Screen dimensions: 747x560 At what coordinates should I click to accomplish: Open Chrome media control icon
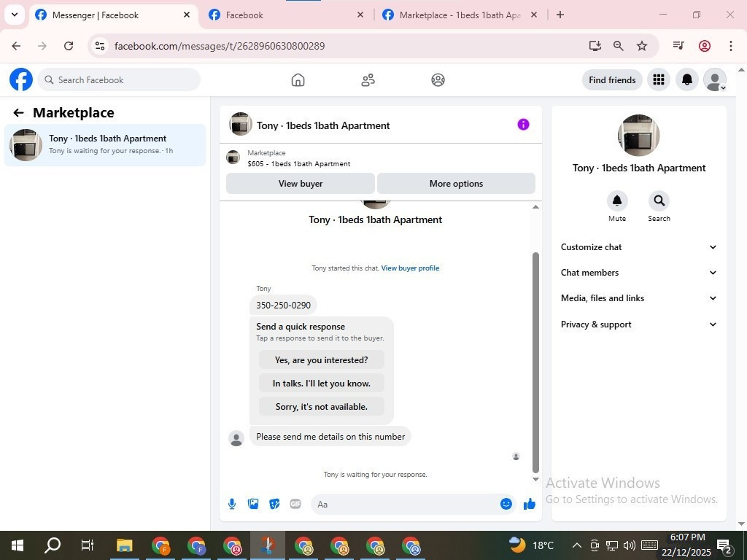point(678,46)
